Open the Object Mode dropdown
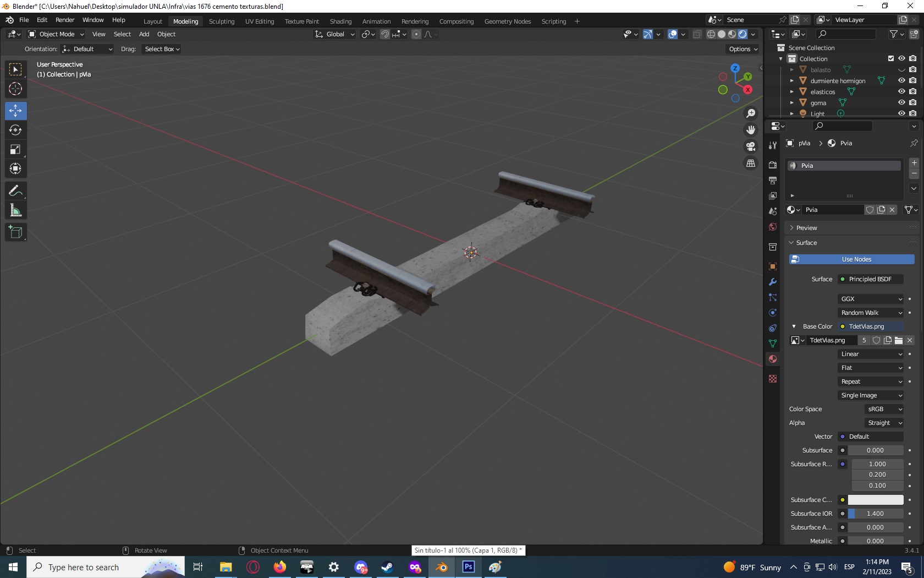 (x=56, y=34)
